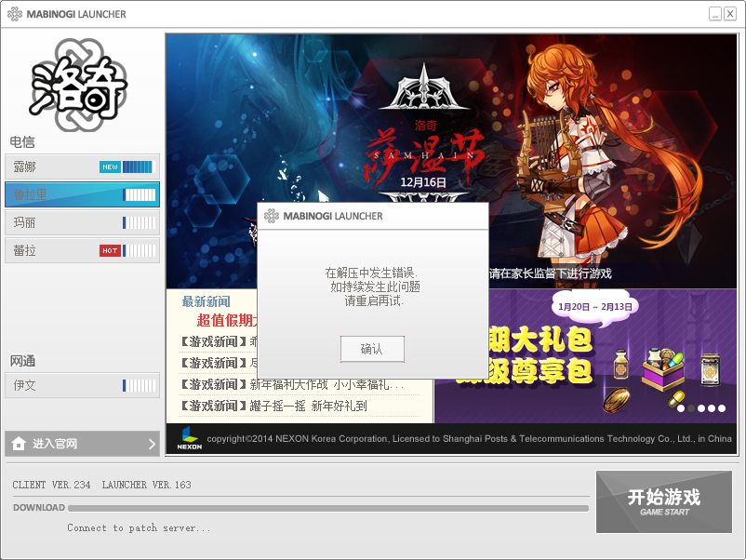Open the 超值假期 red headline
Image resolution: width=746 pixels, height=560 pixels.
pos(227,320)
